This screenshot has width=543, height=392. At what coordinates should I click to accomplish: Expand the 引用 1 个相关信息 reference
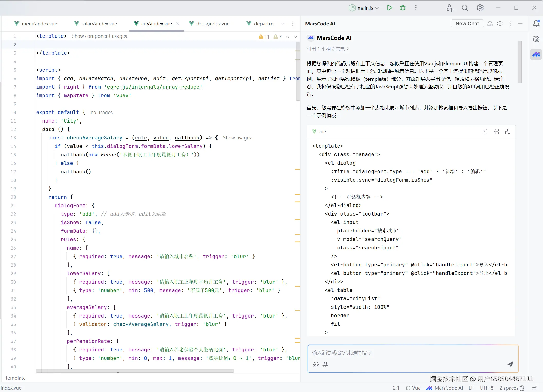point(328,49)
